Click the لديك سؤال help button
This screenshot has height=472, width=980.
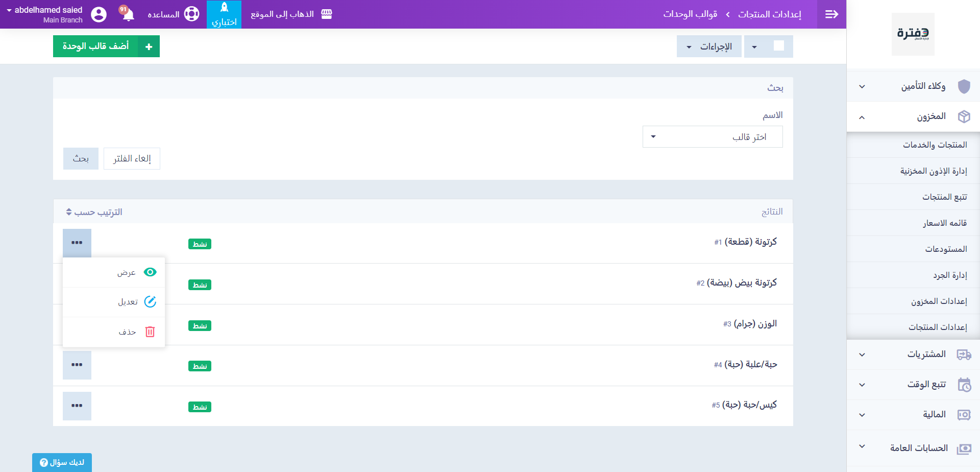[62, 462]
